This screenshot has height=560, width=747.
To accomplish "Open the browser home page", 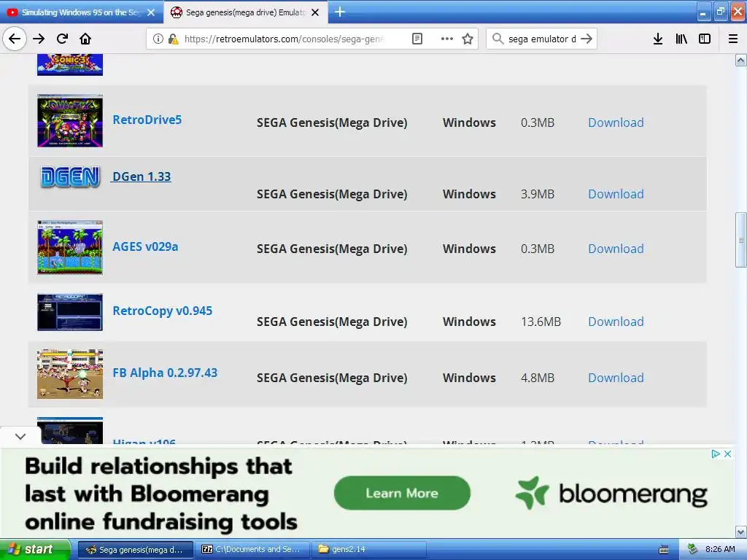I will tap(85, 39).
